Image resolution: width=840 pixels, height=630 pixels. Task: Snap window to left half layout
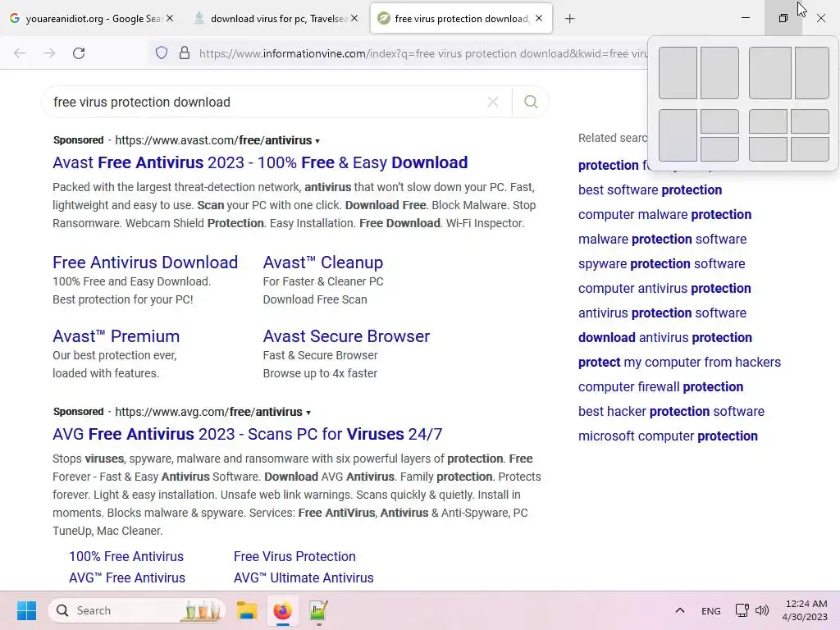pyautogui.click(x=678, y=73)
